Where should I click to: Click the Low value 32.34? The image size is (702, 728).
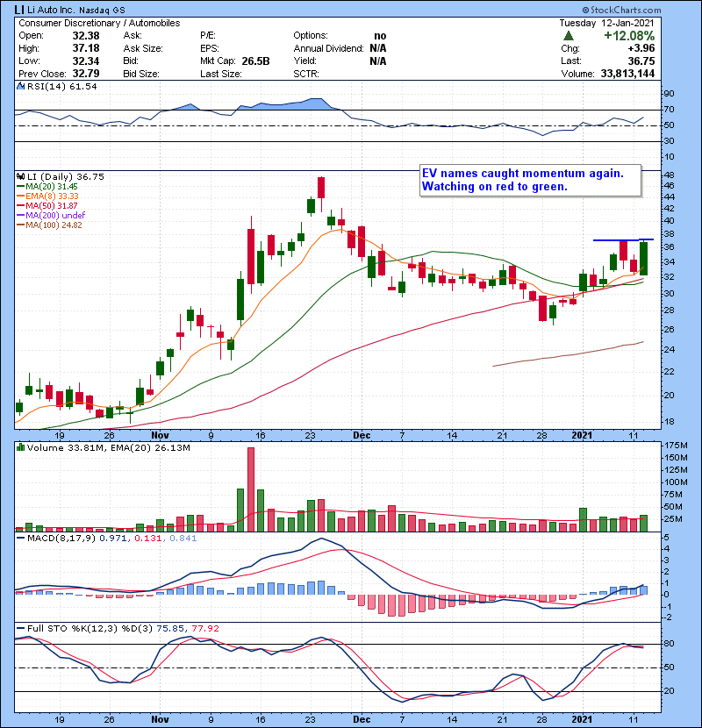pyautogui.click(x=86, y=61)
